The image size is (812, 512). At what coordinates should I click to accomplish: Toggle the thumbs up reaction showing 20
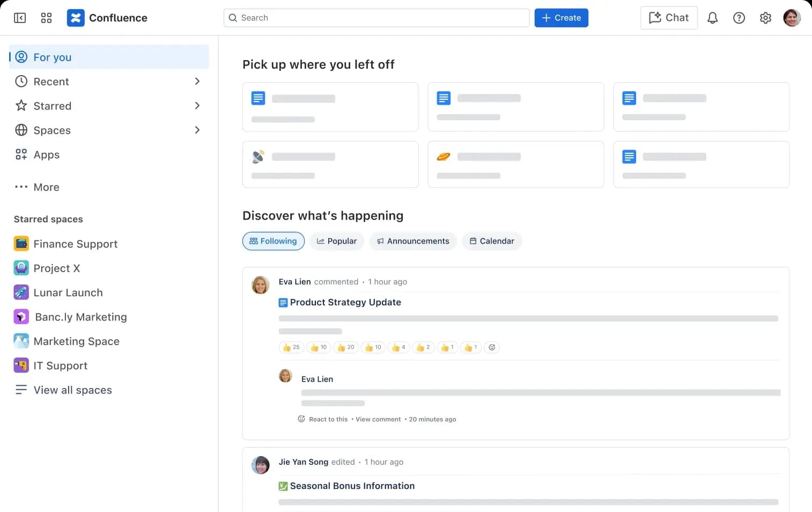tap(346, 347)
